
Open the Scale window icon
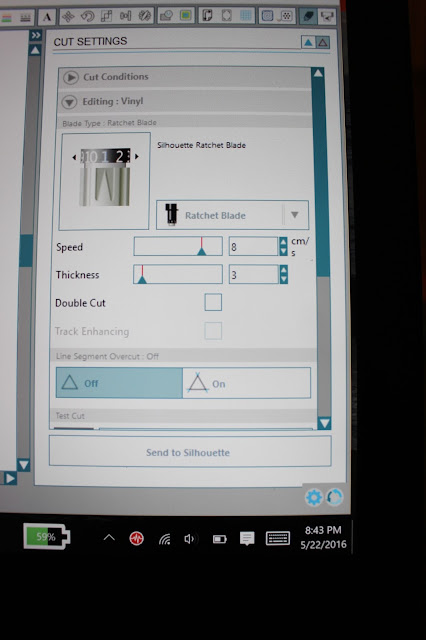tap(106, 16)
